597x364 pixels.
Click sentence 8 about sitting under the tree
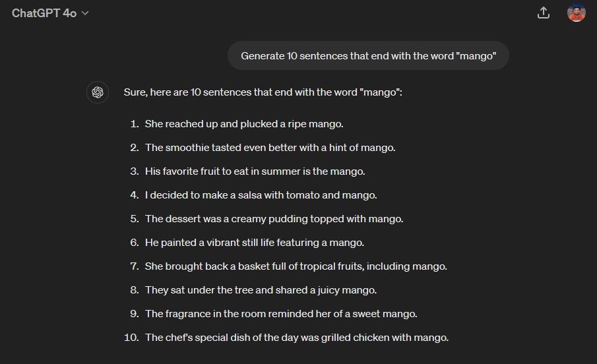click(x=261, y=289)
